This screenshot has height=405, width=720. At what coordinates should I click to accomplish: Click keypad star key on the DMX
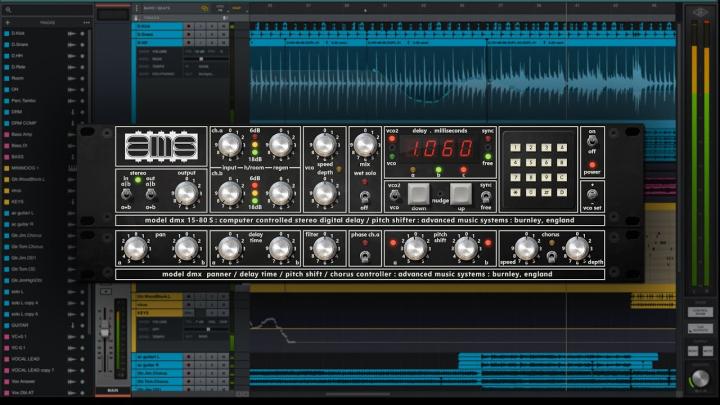(x=515, y=192)
